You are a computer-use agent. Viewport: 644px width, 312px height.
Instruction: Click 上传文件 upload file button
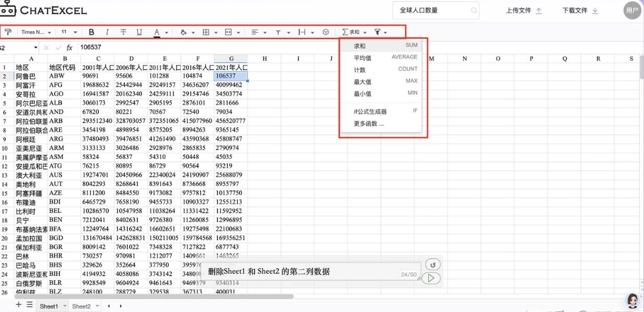click(x=523, y=10)
